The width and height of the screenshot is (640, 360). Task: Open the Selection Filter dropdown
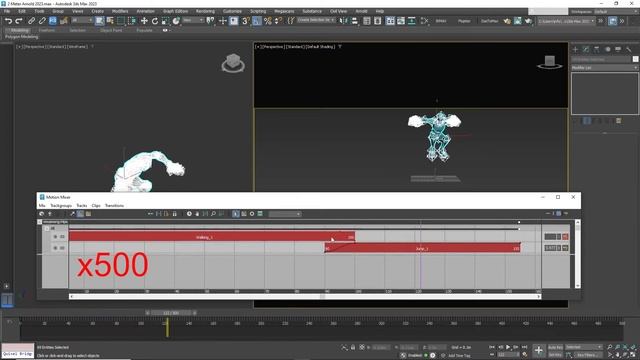pyautogui.click(x=82, y=20)
